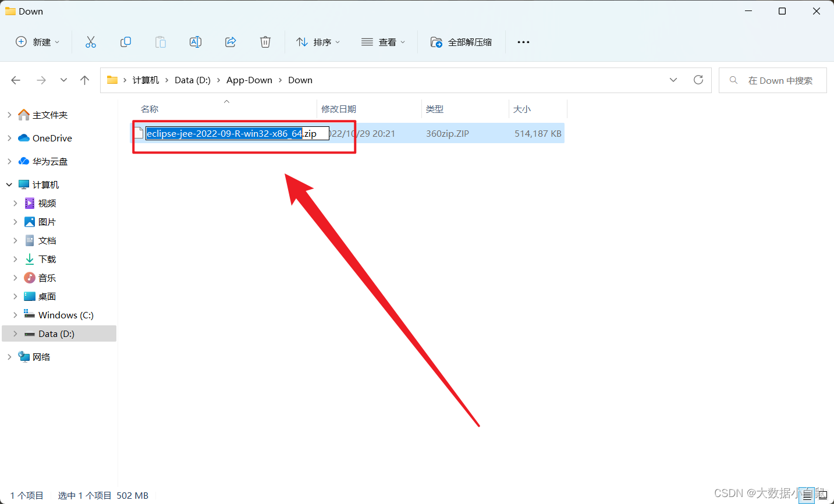This screenshot has height=504, width=834.
Task: Click the Refresh icon
Action: point(698,80)
